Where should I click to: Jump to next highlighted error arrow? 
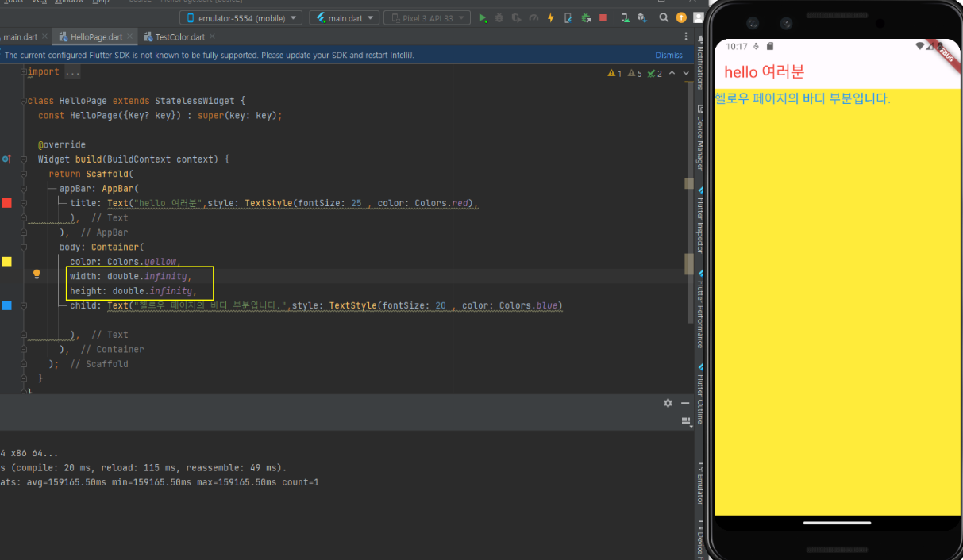coord(686,73)
